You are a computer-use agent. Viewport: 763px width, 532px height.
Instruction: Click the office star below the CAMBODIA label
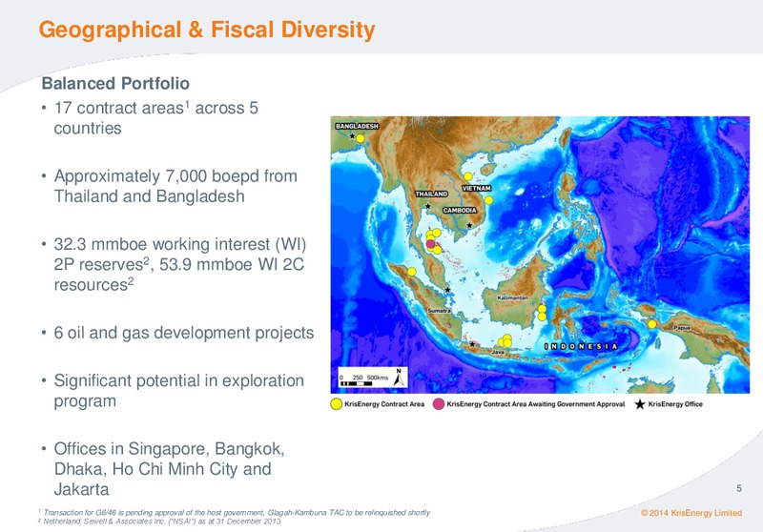coord(469,225)
